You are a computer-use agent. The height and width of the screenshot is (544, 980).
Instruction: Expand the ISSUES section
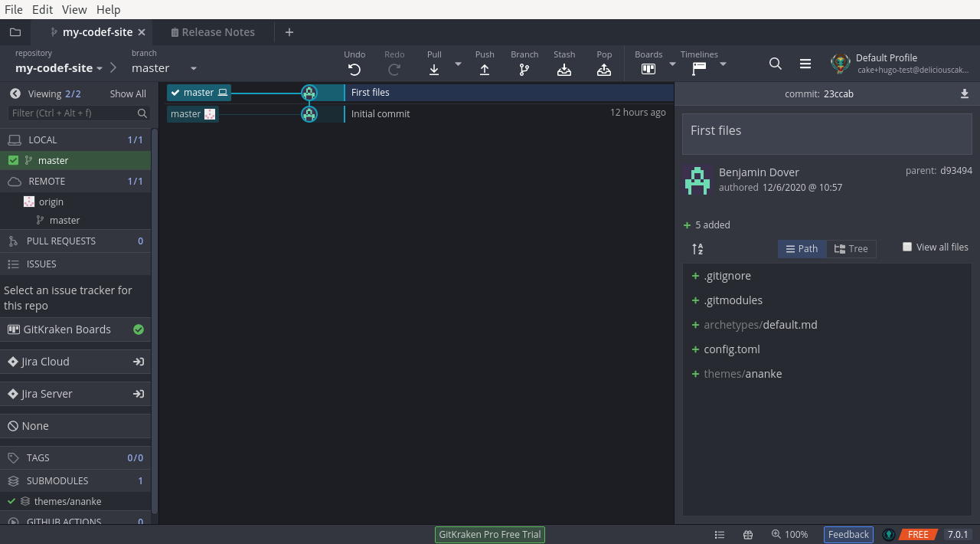click(75, 264)
